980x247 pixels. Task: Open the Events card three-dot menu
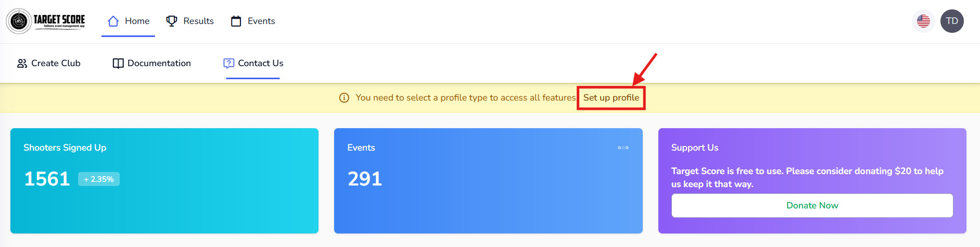coord(623,148)
